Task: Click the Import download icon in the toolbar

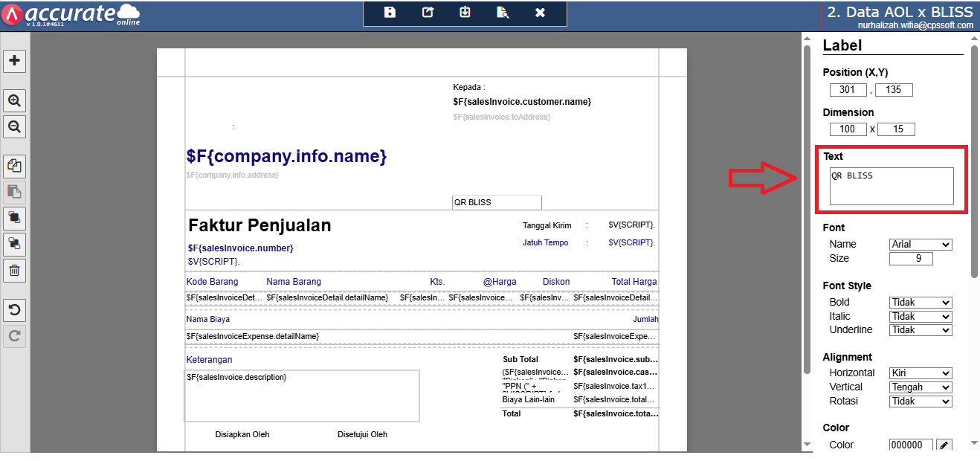Action: point(465,12)
